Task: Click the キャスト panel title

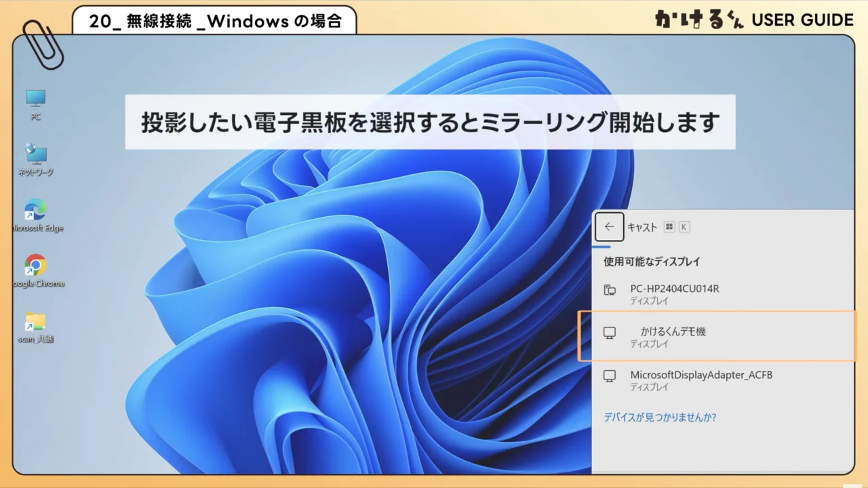Action: 642,227
